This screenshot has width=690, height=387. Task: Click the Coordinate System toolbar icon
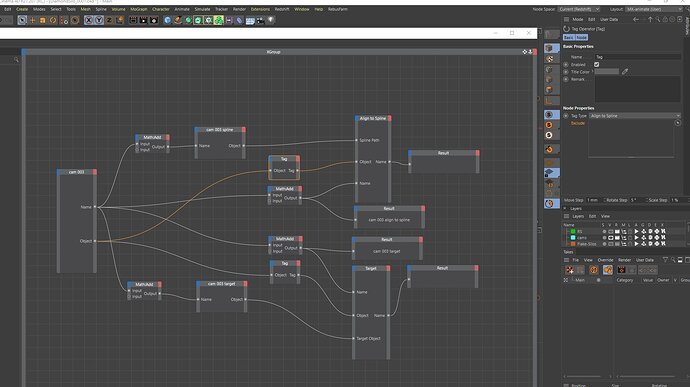119,20
